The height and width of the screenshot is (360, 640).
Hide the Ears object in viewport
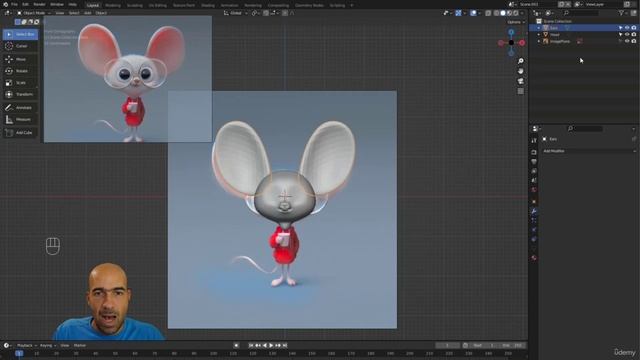[627, 28]
